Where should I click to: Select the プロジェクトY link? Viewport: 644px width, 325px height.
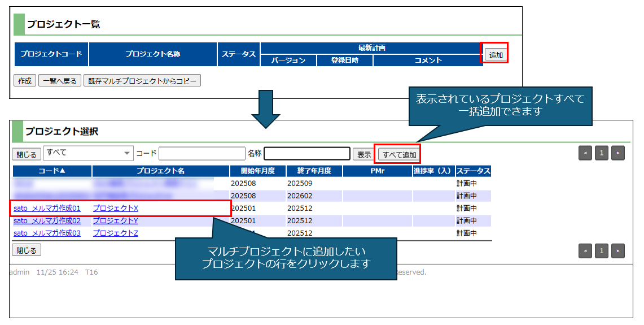coord(115,220)
